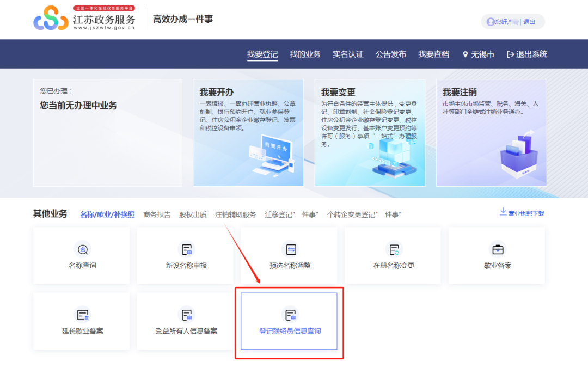
Task: Click the 新设名称申报 label
Action: (x=186, y=266)
